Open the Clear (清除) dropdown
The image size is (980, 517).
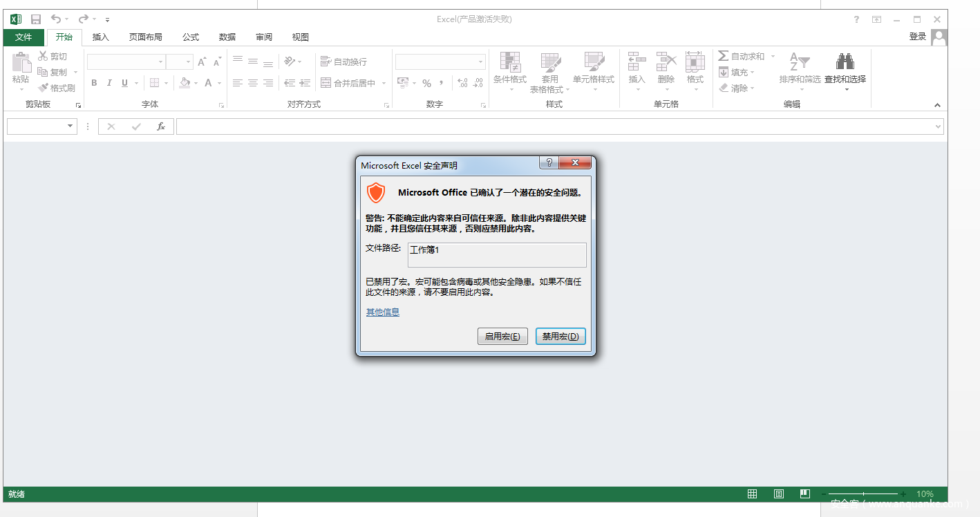pos(736,88)
